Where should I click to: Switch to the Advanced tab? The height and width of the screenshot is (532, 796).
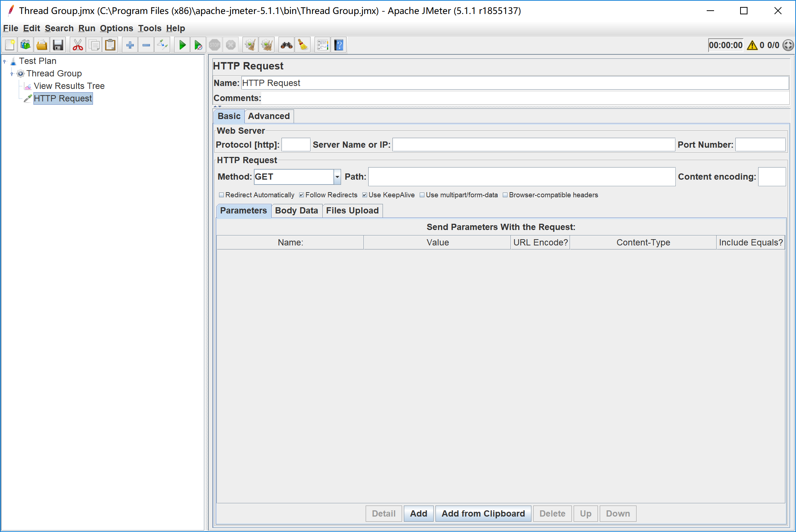269,116
